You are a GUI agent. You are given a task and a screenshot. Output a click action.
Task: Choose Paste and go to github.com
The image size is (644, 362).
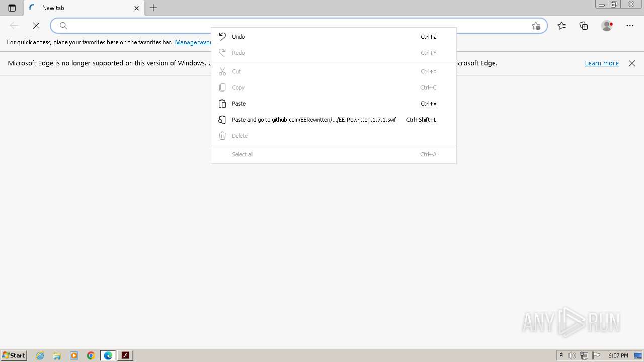(334, 120)
